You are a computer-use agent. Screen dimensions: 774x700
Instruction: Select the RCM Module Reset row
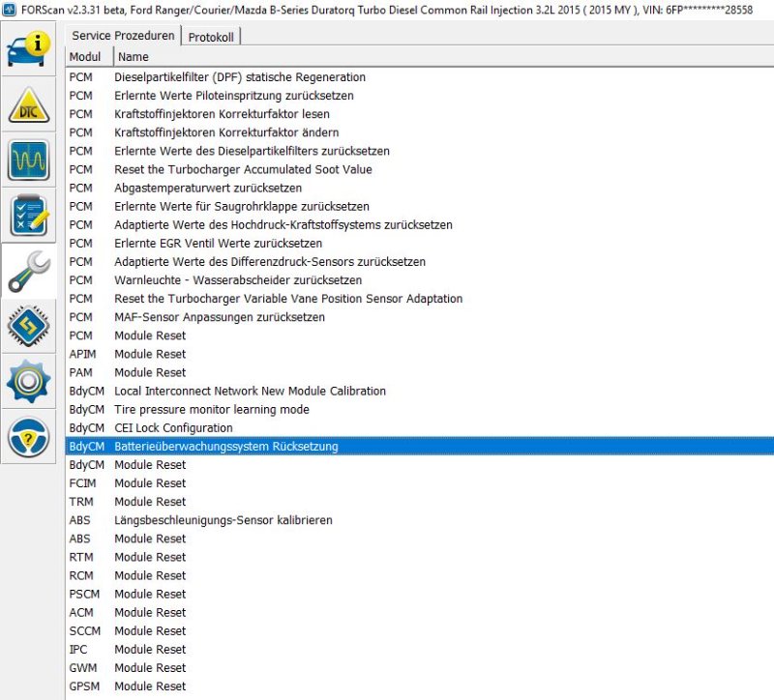[420, 575]
